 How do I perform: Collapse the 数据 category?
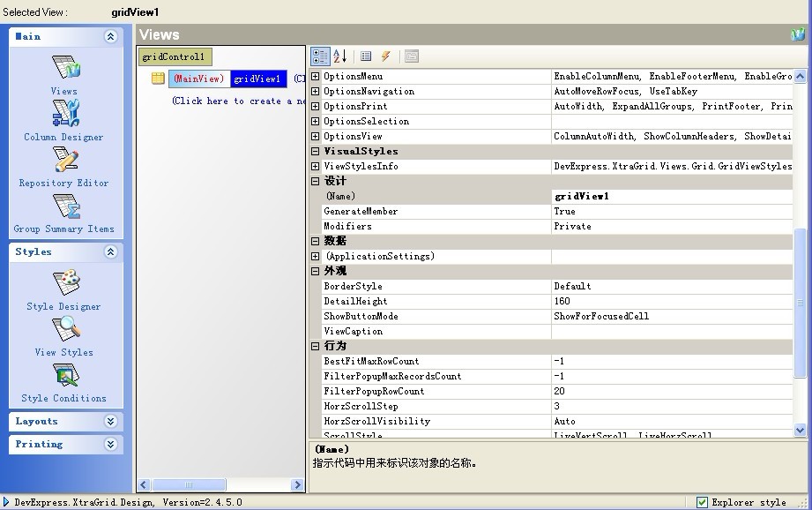tap(315, 241)
